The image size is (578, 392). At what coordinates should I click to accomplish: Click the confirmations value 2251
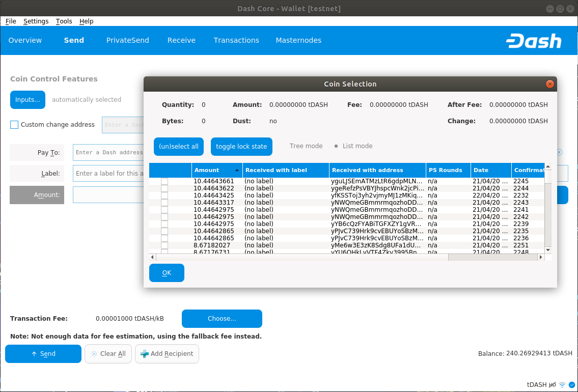pyautogui.click(x=521, y=245)
